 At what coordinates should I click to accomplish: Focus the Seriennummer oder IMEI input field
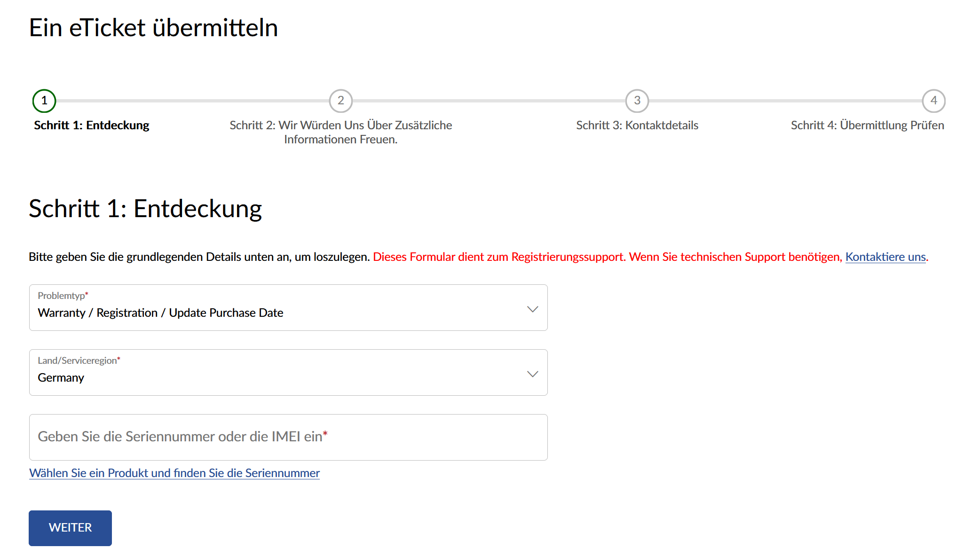288,437
